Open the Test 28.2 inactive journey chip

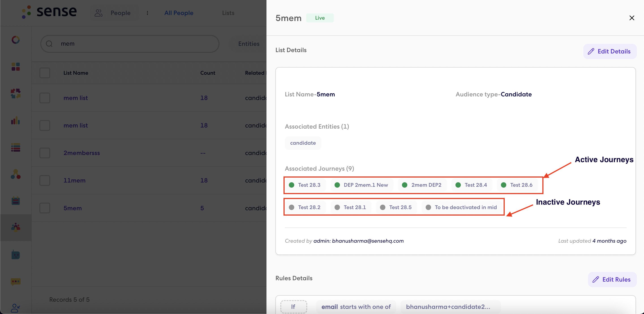click(x=305, y=207)
